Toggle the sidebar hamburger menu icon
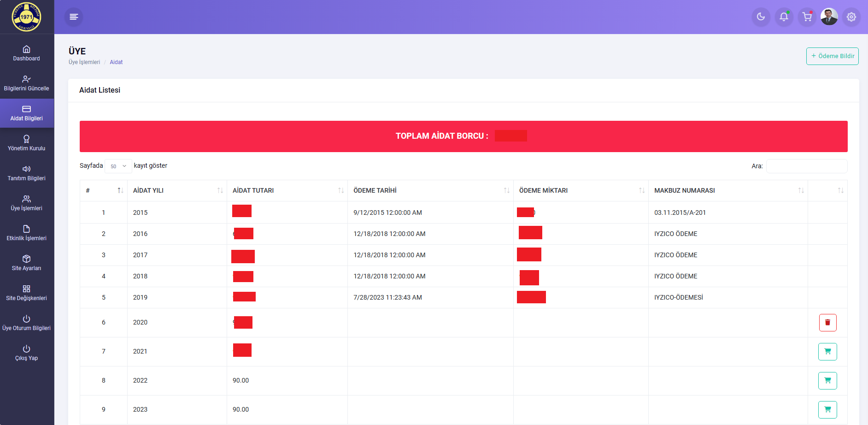The width and height of the screenshot is (868, 425). pyautogui.click(x=74, y=17)
